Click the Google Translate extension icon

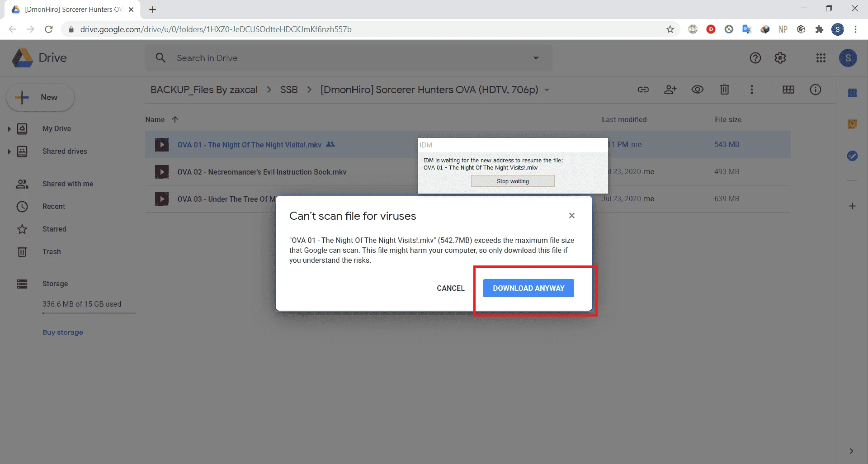746,29
